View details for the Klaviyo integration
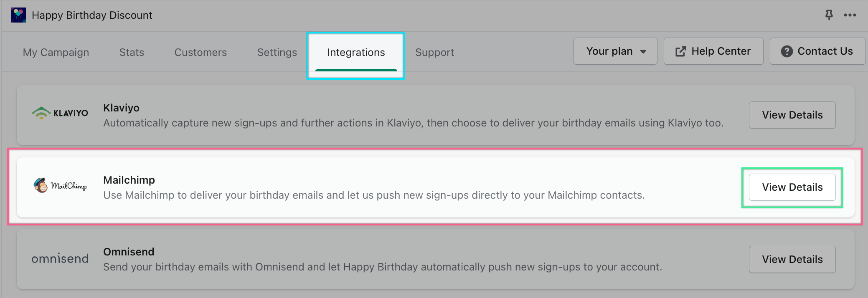 click(792, 115)
